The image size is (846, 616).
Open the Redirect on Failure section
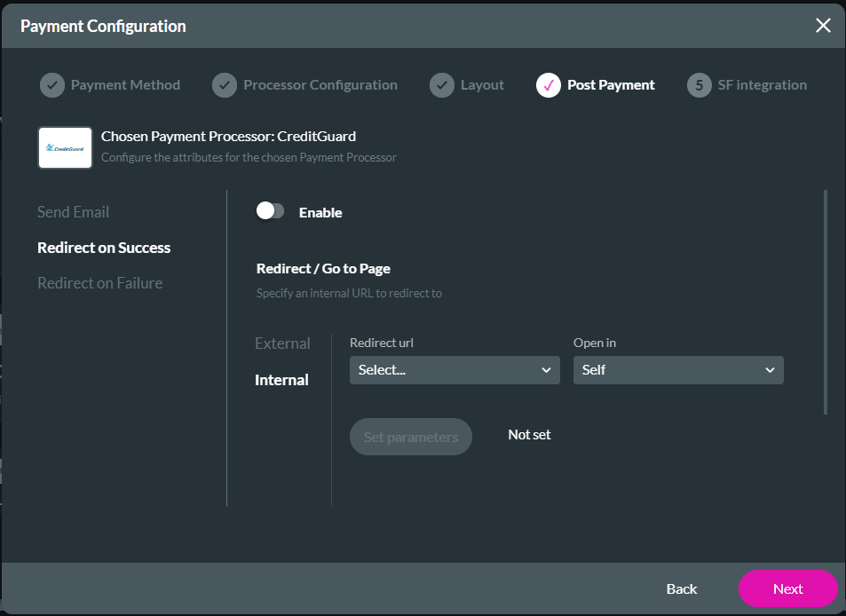(99, 283)
